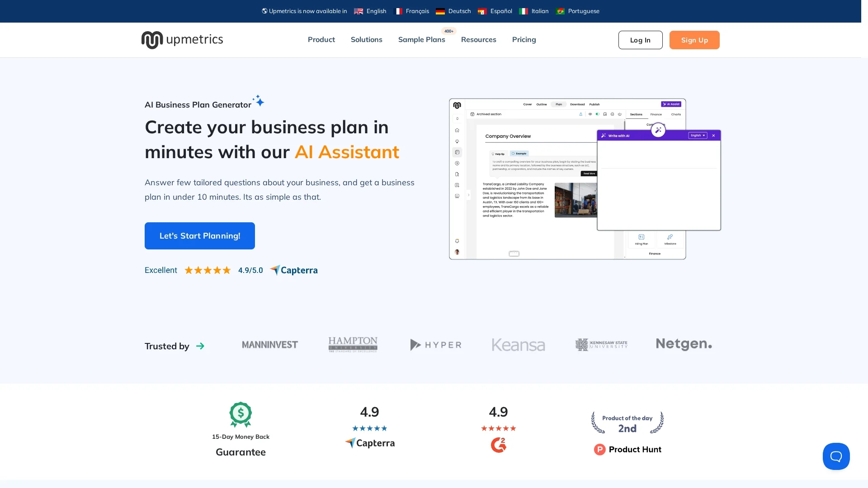Click the Milestone icon in preview
This screenshot has height=488, width=868.
pyautogui.click(x=670, y=237)
